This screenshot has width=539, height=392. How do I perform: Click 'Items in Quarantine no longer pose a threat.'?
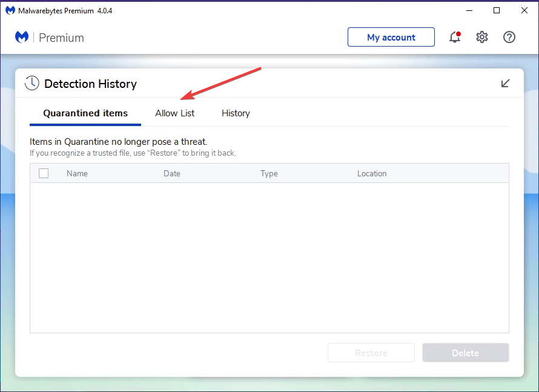tap(119, 142)
